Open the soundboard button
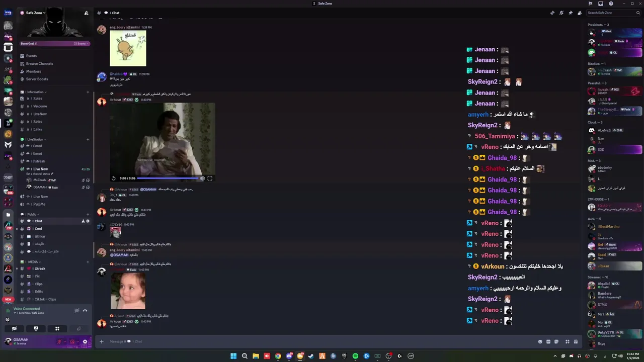The width and height of the screenshot is (644, 362). click(x=79, y=328)
